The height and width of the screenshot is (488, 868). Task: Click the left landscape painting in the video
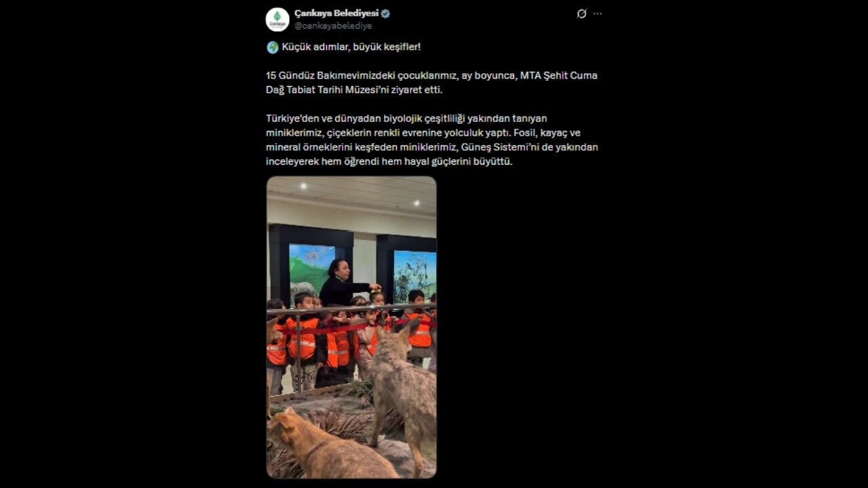[311, 271]
